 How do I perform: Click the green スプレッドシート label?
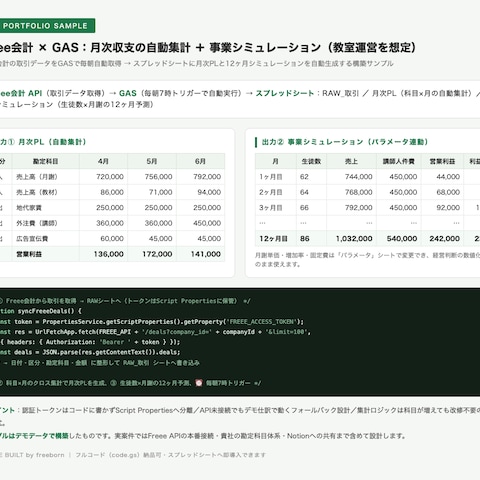[285, 93]
